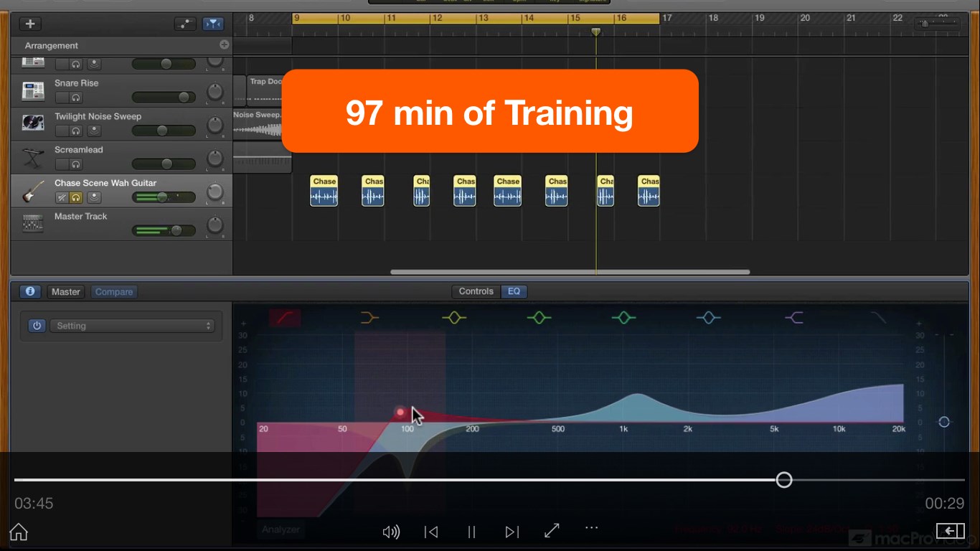Enable the Analyzer in the EQ

(x=280, y=529)
